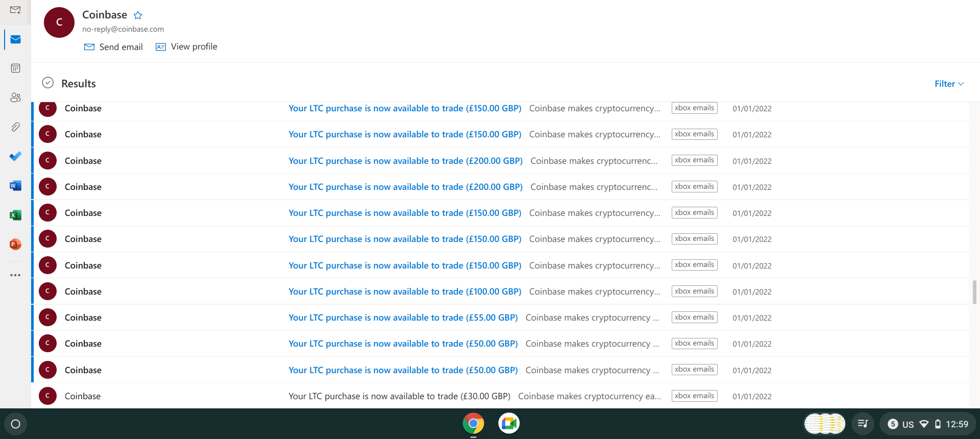Open the Calendar icon in sidebar
Viewport: 980px width, 439px height.
[15, 68]
